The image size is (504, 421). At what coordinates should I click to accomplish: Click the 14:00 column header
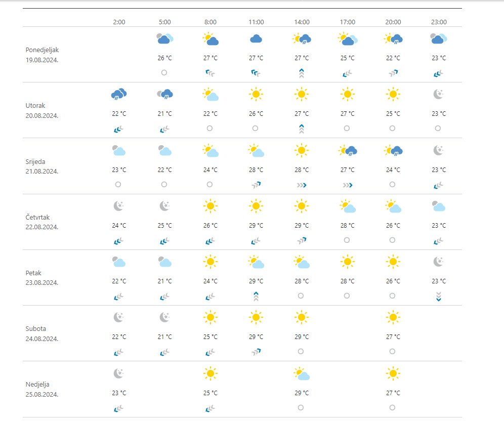click(302, 22)
